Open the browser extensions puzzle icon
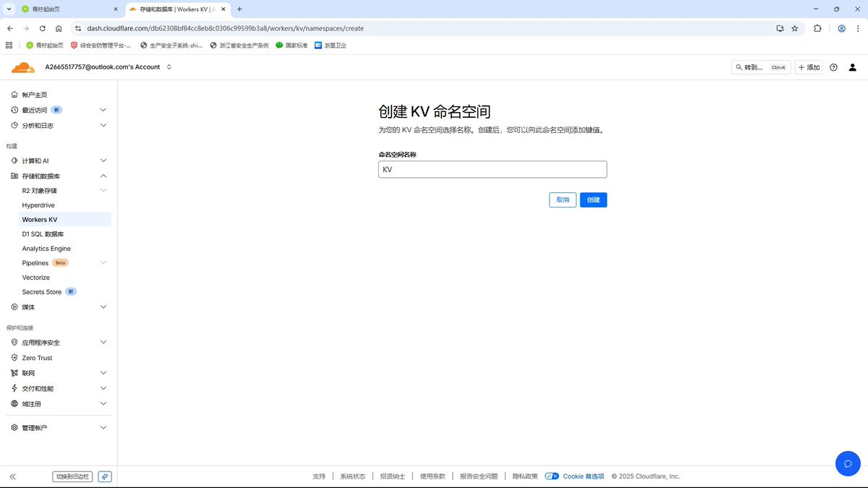Screen dimensions: 868x488 (817, 28)
